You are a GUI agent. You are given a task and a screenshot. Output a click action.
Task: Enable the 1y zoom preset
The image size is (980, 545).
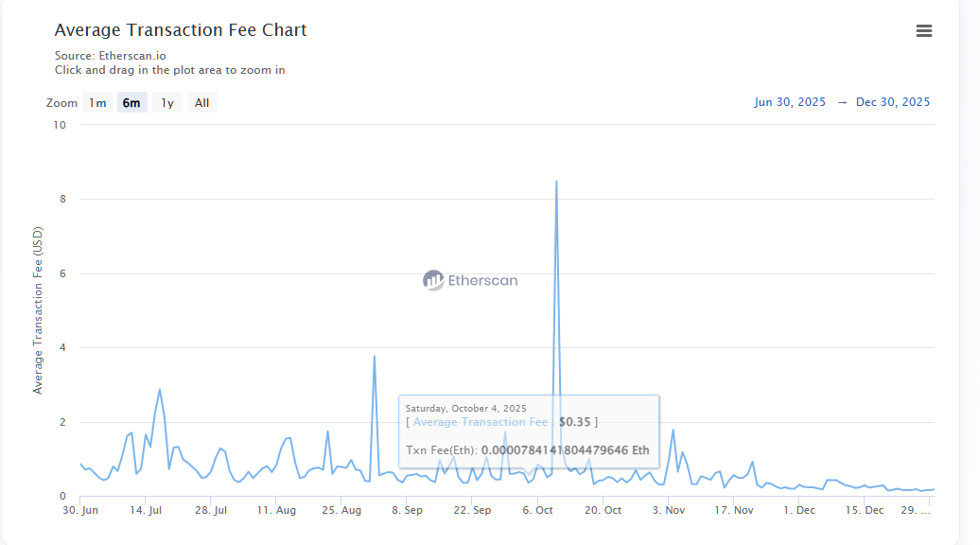(x=166, y=102)
